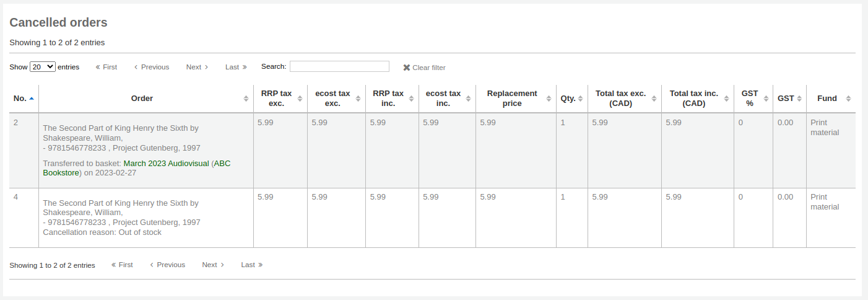Open the March 2023 Audiovisual basket link

166,163
